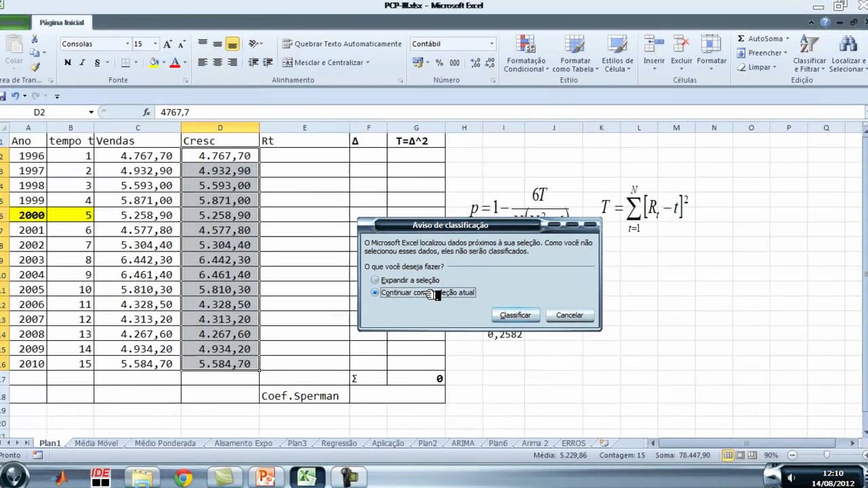Screen dimensions: 868x488
Task: Switch to Médio Ponderada sheet tab
Action: click(x=165, y=443)
